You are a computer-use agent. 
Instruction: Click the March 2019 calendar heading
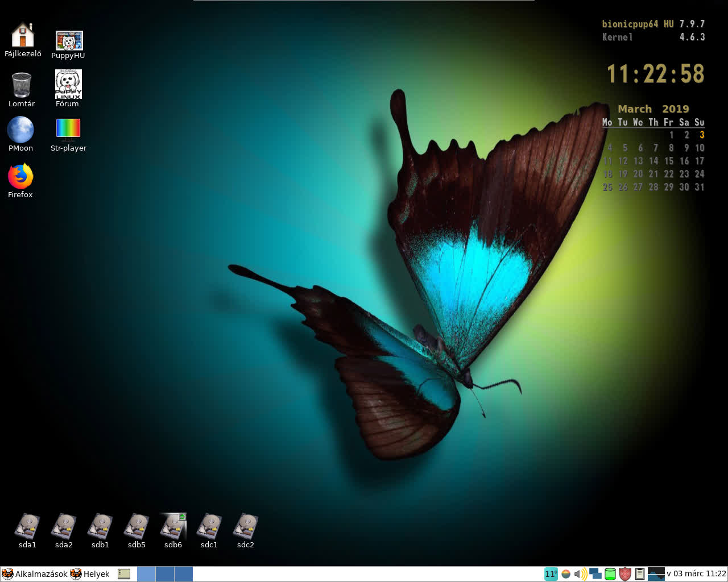tap(653, 109)
